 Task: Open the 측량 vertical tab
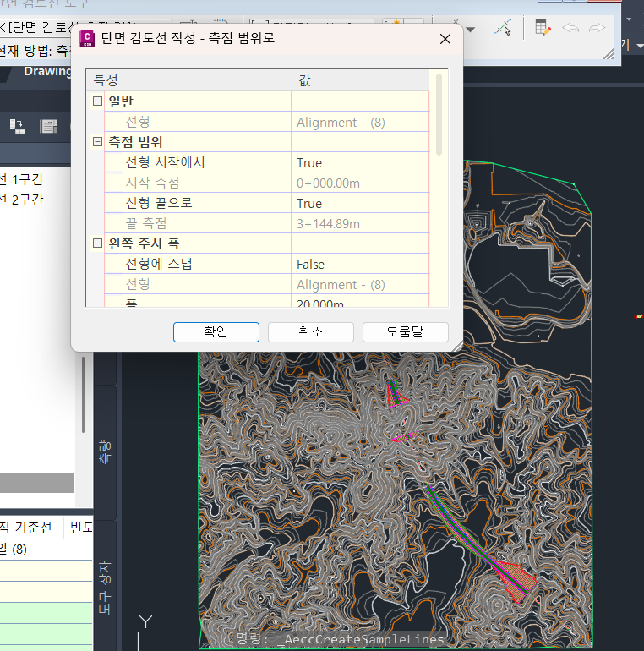coord(106,450)
